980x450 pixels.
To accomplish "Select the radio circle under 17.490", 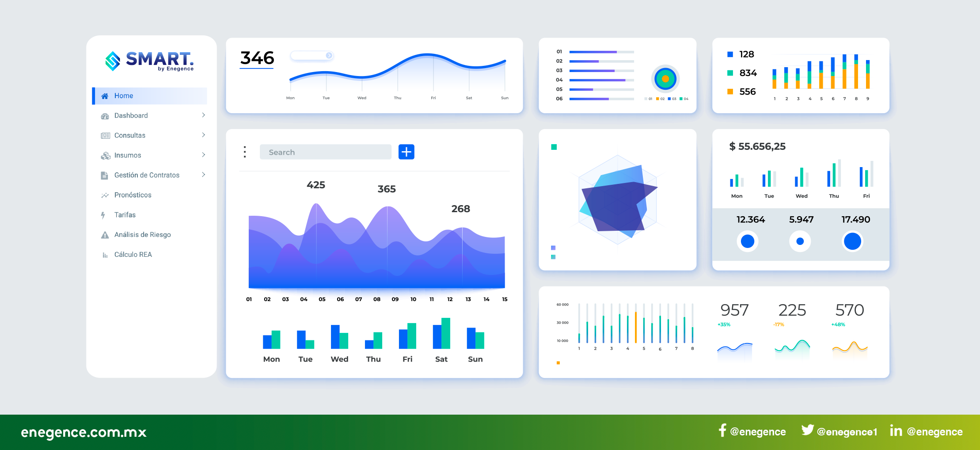I will 852,241.
